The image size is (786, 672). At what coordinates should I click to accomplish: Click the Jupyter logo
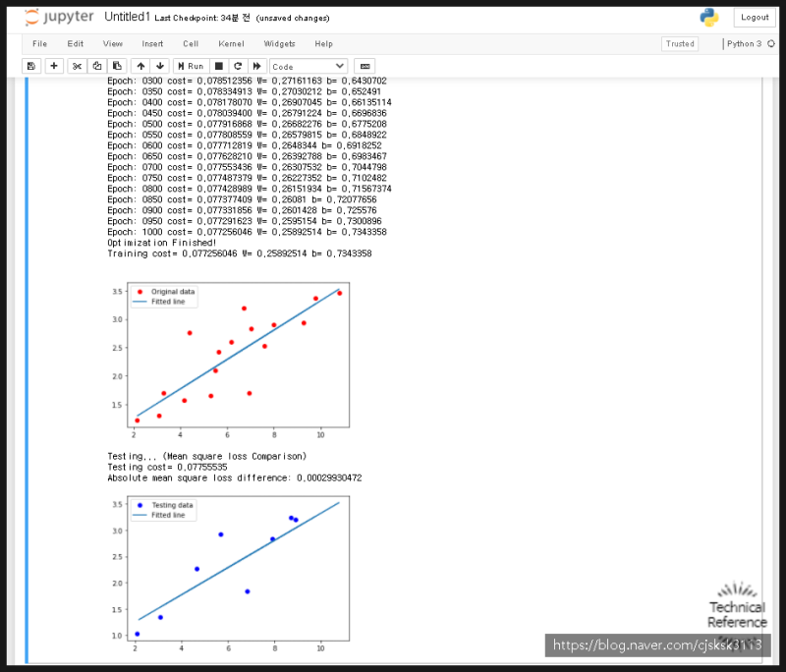58,17
